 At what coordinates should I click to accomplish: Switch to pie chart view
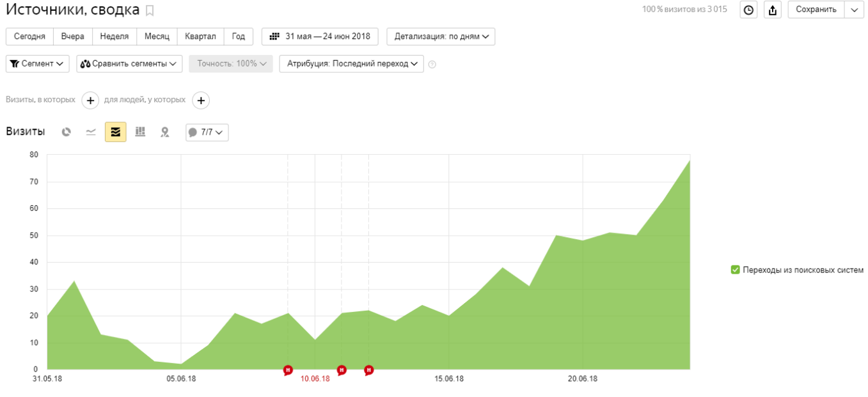point(67,132)
